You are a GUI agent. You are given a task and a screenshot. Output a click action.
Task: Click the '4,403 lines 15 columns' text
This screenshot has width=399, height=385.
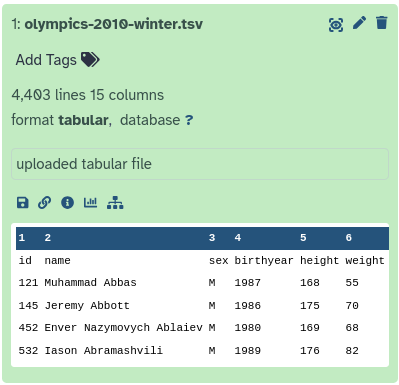[88, 95]
